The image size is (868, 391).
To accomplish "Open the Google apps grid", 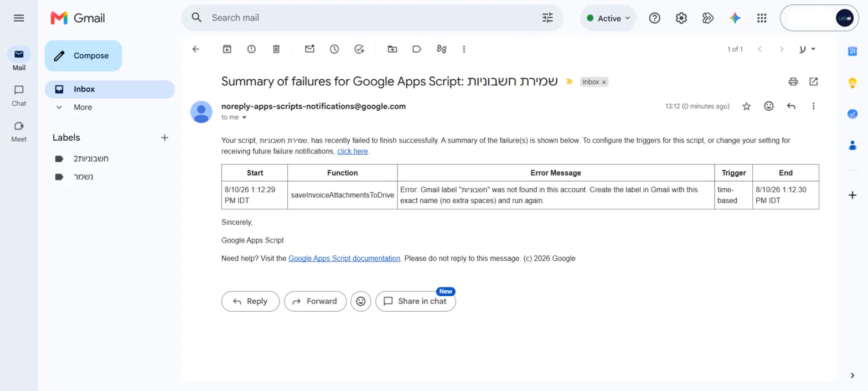I will (x=762, y=18).
